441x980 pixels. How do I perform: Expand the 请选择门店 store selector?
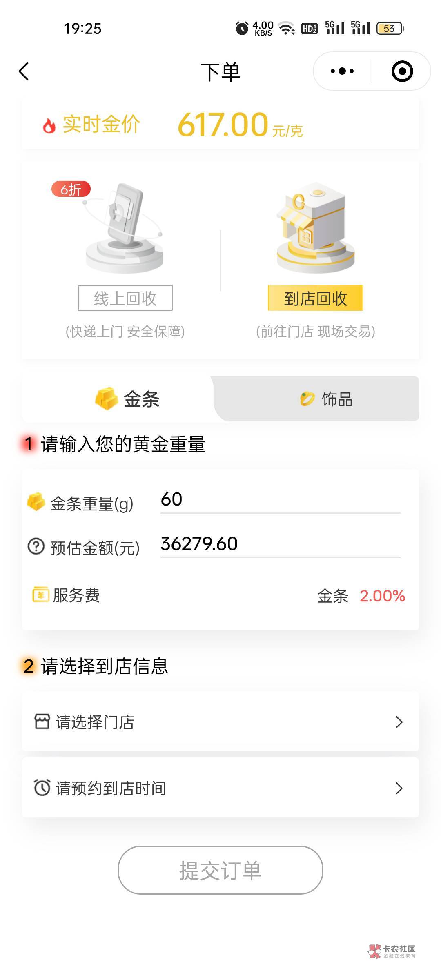[x=220, y=722]
